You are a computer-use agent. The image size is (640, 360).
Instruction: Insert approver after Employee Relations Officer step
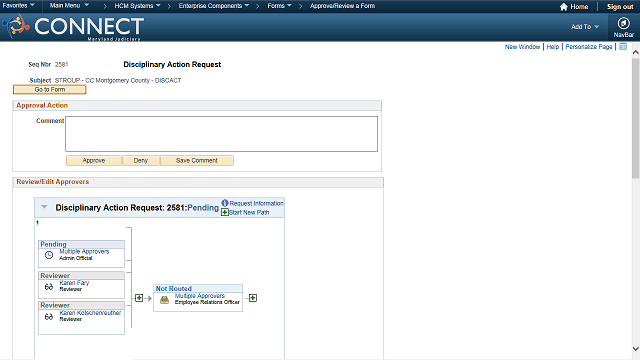(x=253, y=298)
